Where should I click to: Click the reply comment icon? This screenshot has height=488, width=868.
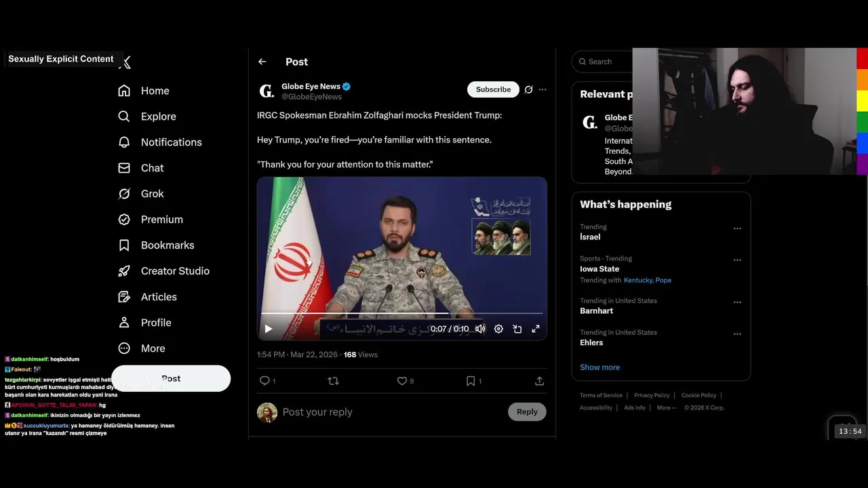(265, 381)
